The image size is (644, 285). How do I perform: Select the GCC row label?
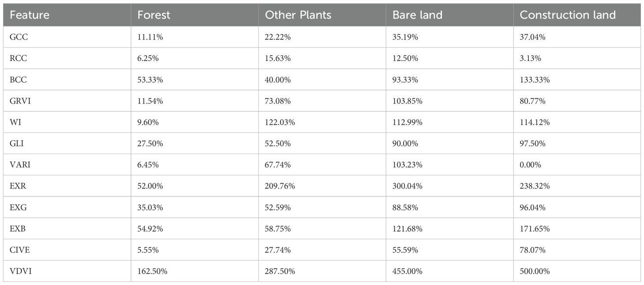[x=19, y=37]
